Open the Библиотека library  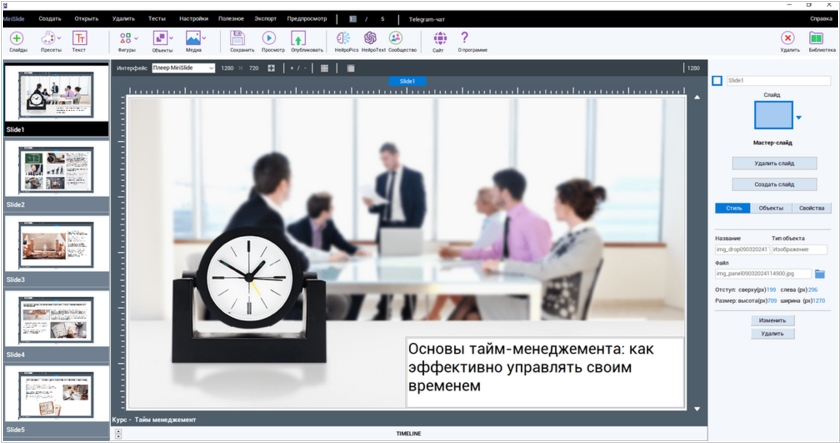(x=816, y=38)
